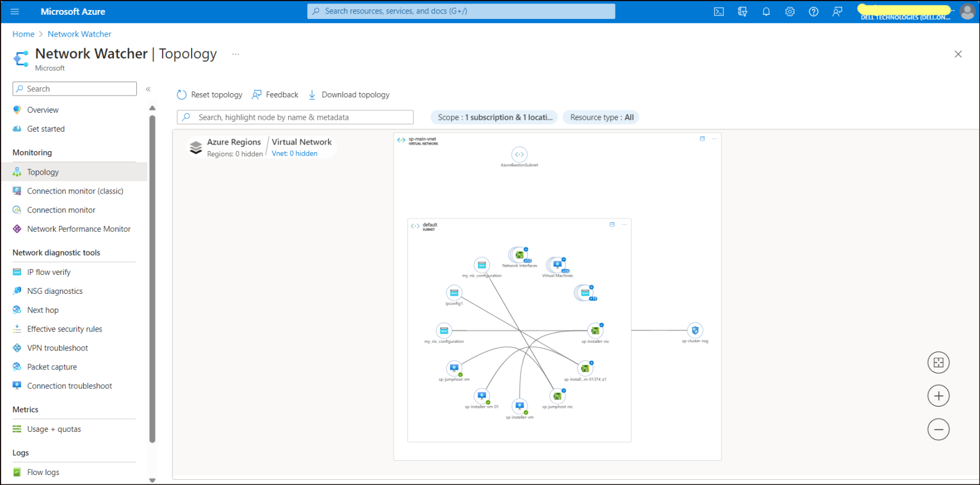Select the sp-install...m-01374_z1 NIC node
This screenshot has height=485, width=980.
[x=585, y=368]
